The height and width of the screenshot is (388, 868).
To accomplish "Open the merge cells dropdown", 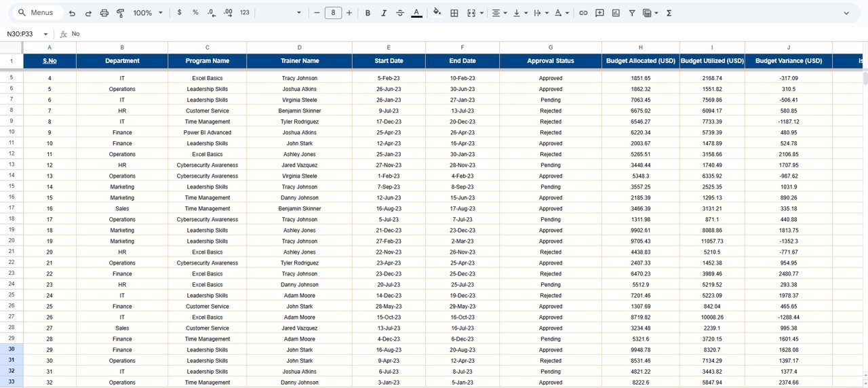I will 481,13.
